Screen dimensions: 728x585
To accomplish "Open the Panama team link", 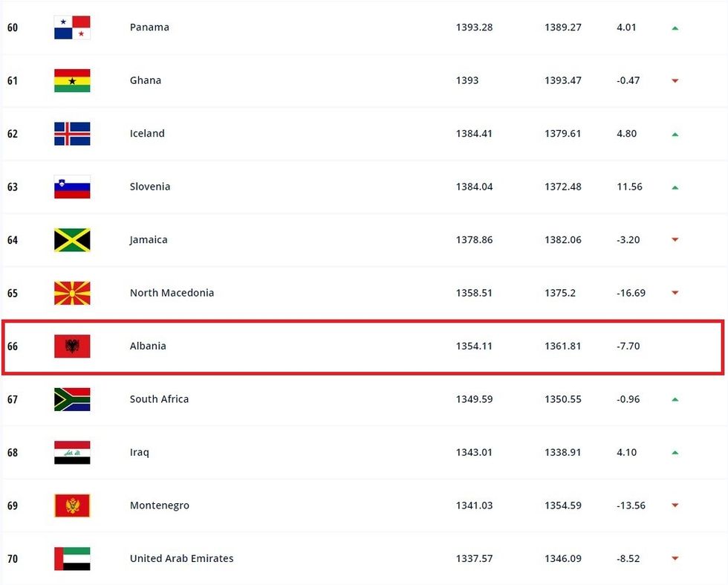I will click(149, 28).
